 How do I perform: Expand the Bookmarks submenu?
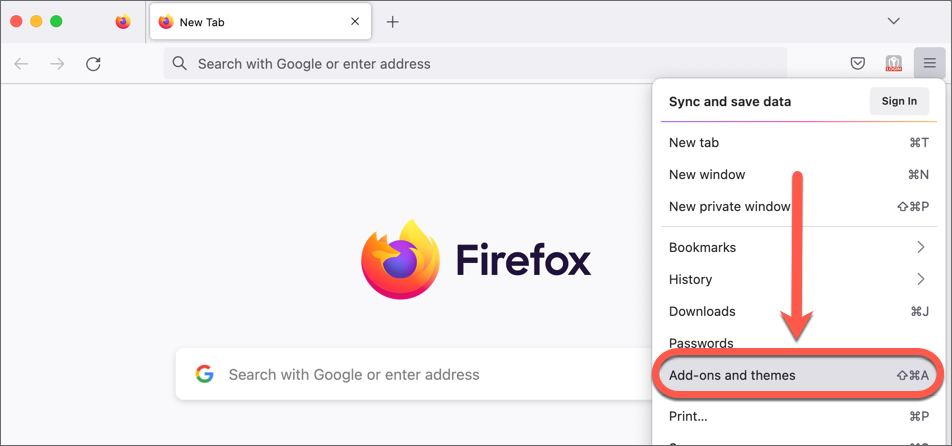click(798, 248)
